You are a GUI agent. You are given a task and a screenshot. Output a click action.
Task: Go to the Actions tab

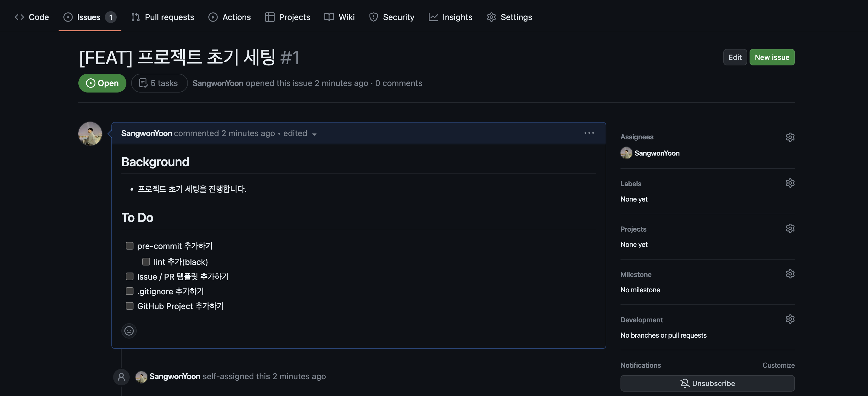coord(230,17)
